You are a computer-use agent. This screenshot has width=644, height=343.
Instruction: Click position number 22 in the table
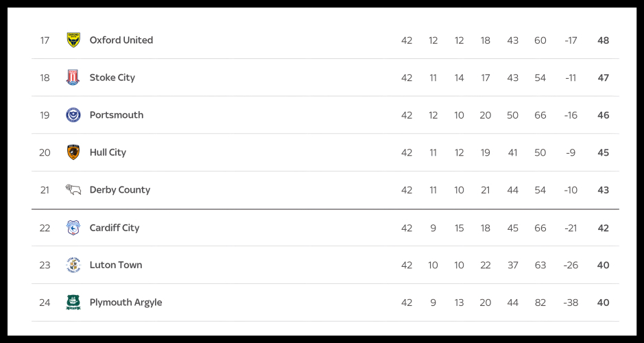pyautogui.click(x=45, y=228)
